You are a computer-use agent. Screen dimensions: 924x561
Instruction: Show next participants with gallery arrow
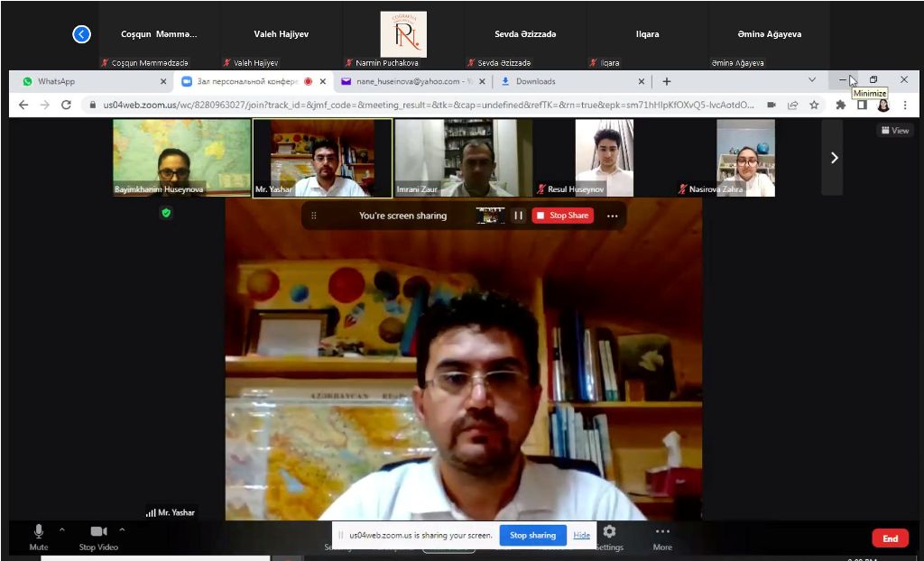pyautogui.click(x=833, y=158)
